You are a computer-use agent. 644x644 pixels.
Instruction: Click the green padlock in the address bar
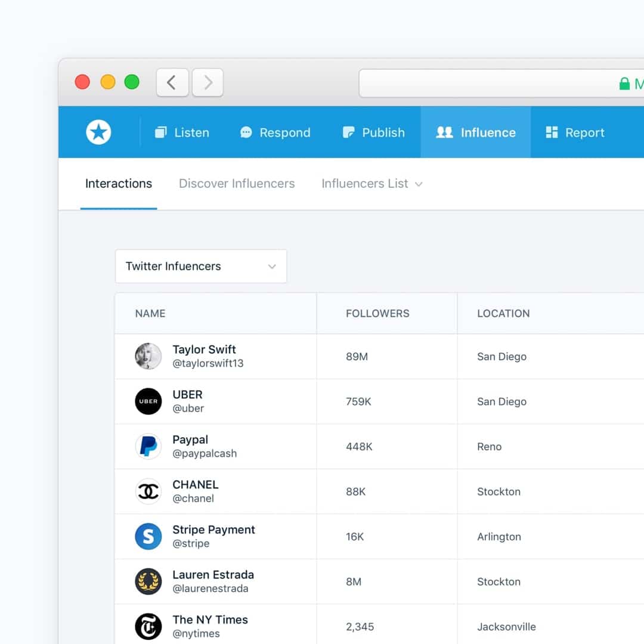click(624, 83)
